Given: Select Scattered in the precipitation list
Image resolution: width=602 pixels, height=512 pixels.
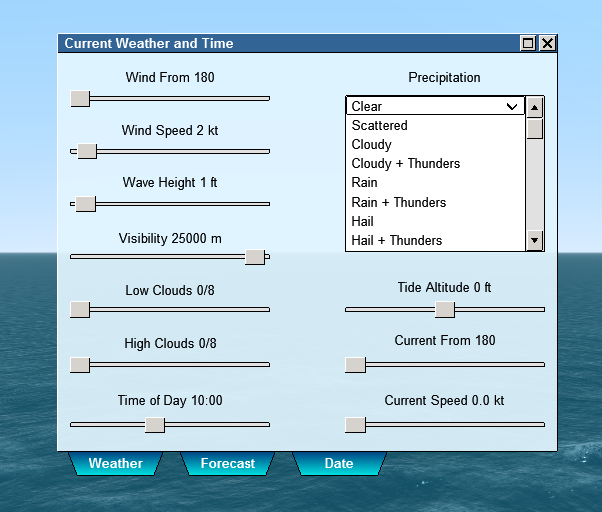Looking at the screenshot, I should click(435, 126).
